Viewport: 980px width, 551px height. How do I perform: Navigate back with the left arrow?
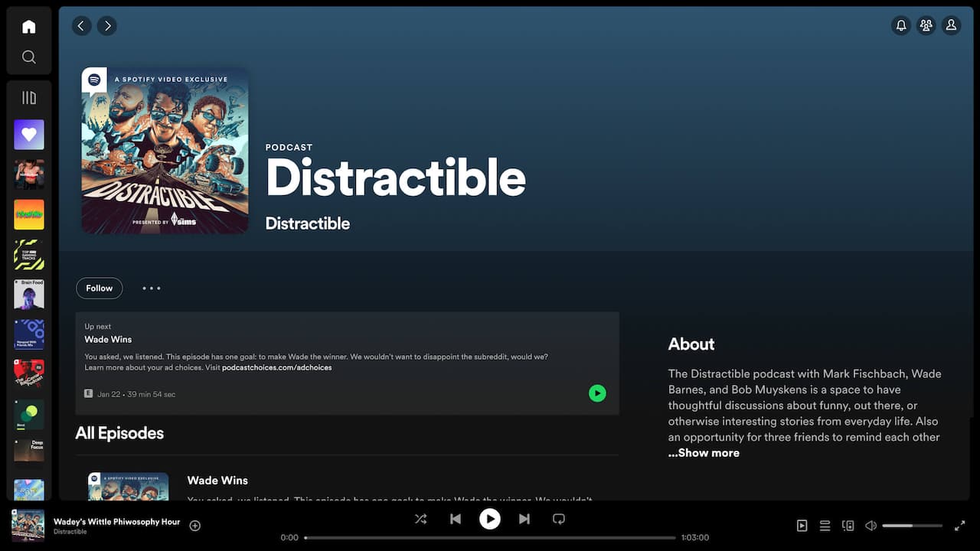coord(82,26)
